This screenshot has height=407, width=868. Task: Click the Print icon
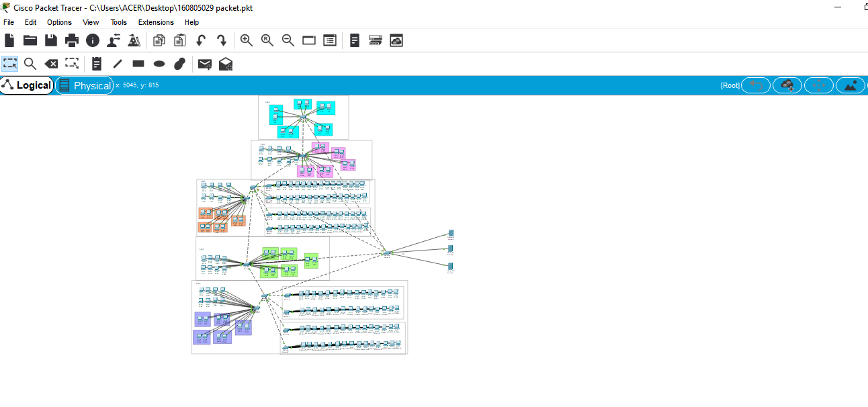point(72,41)
